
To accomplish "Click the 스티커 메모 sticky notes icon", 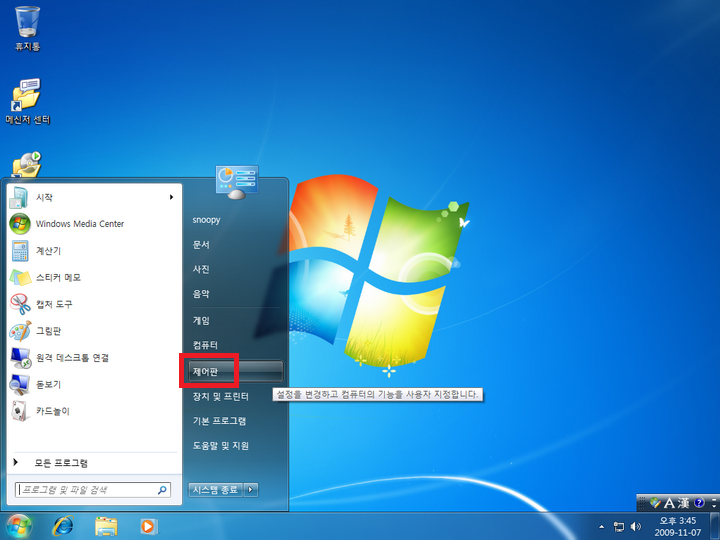I will [20, 277].
